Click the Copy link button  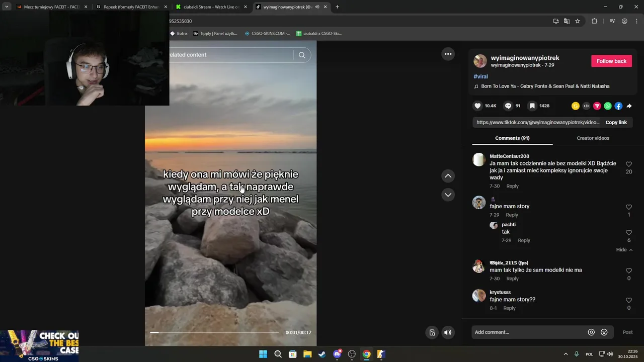coord(616,123)
